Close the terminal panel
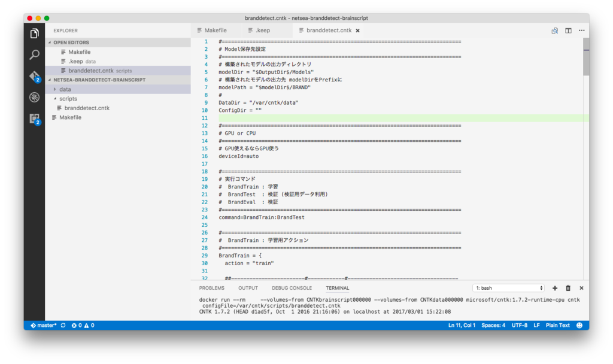 click(581, 288)
